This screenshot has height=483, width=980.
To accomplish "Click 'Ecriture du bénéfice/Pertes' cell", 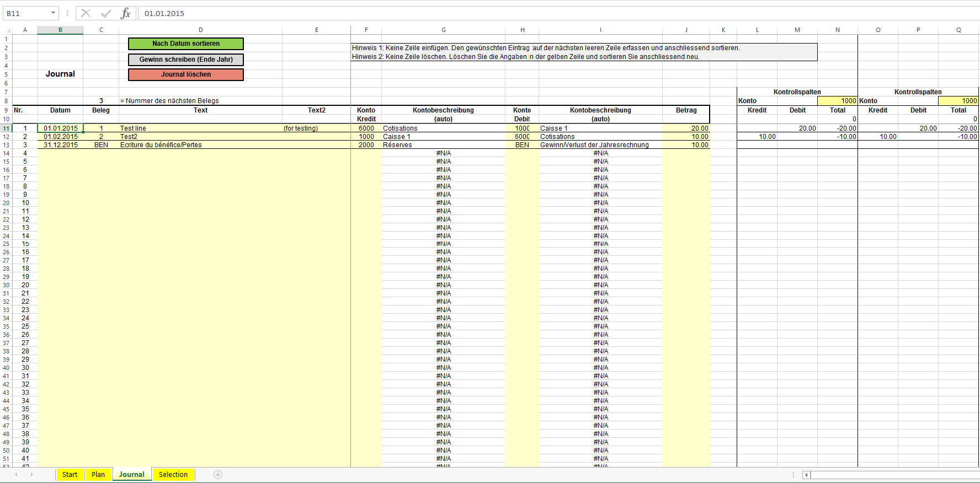I will click(x=200, y=145).
